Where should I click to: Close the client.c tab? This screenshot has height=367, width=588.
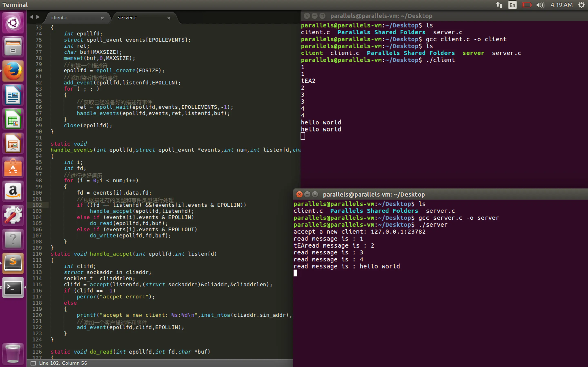pos(102,18)
